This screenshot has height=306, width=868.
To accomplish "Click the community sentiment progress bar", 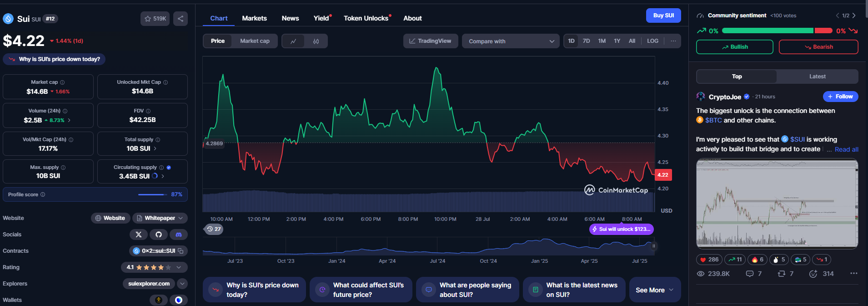I will 777,31.
